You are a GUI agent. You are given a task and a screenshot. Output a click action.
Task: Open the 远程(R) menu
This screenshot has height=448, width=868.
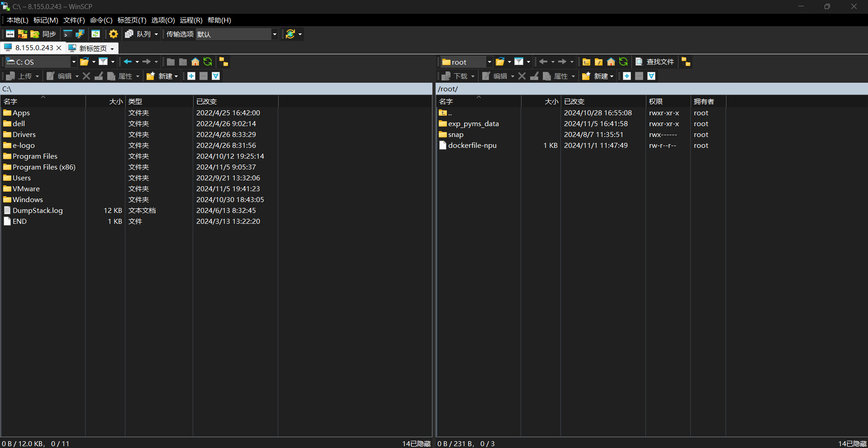(x=191, y=20)
